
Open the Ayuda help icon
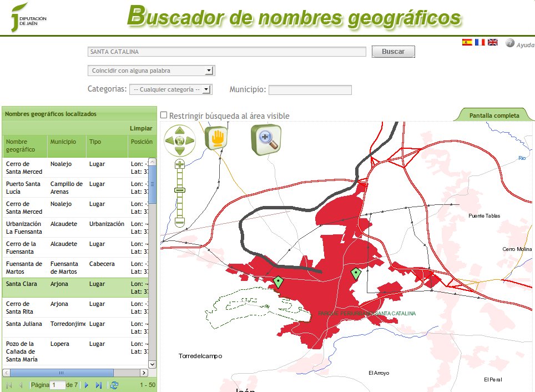pyautogui.click(x=510, y=43)
